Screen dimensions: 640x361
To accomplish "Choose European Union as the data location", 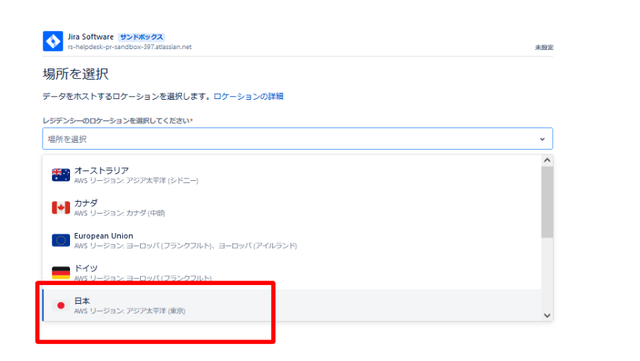I will point(292,240).
